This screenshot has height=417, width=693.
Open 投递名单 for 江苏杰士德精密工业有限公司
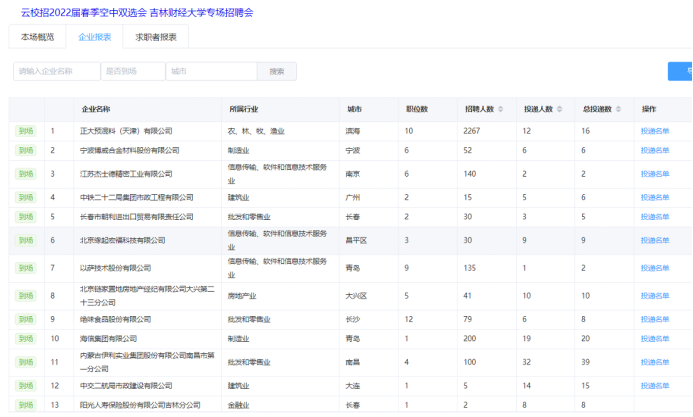pyautogui.click(x=655, y=174)
